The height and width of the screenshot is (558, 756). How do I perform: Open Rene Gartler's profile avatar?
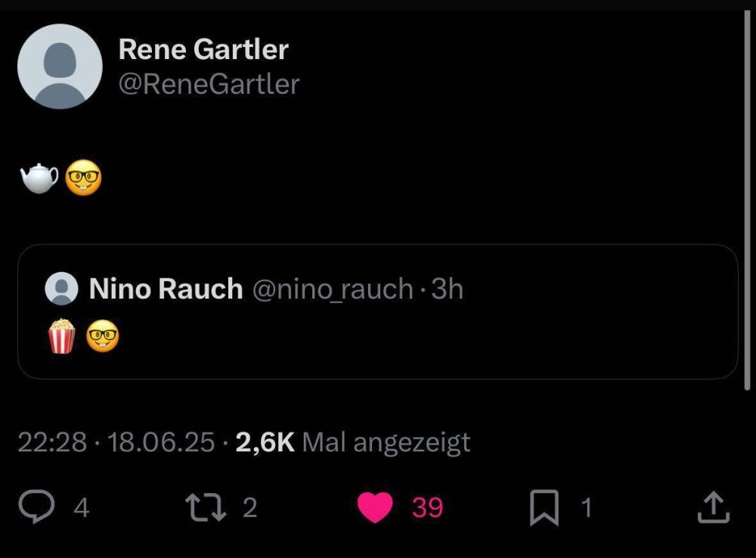(60, 67)
